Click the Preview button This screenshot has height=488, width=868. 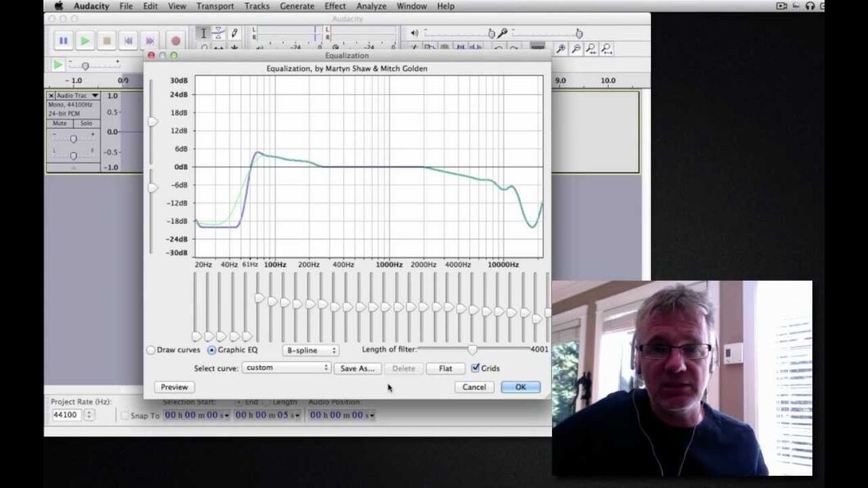pos(173,386)
